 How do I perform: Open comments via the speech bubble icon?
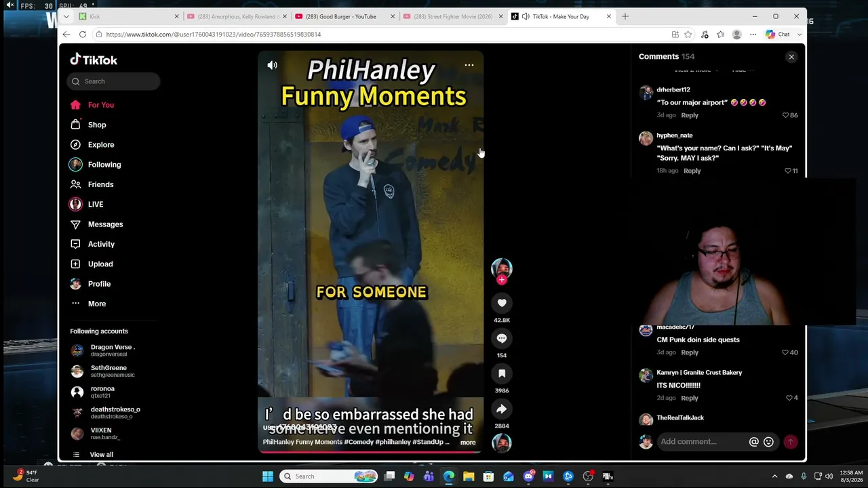[x=502, y=338]
